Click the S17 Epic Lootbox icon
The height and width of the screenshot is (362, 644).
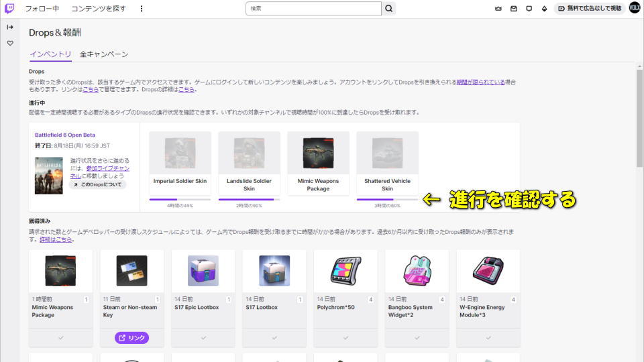[203, 271]
